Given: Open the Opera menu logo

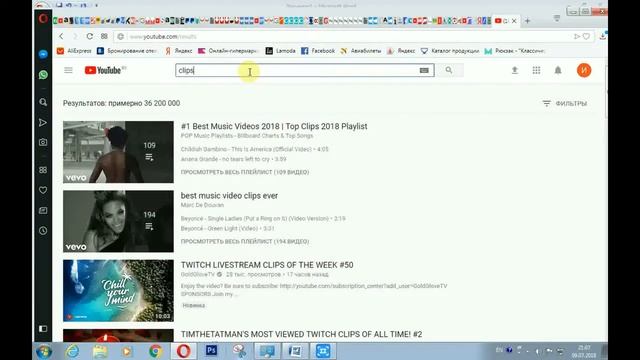Looking at the screenshot, I should 43,18.
